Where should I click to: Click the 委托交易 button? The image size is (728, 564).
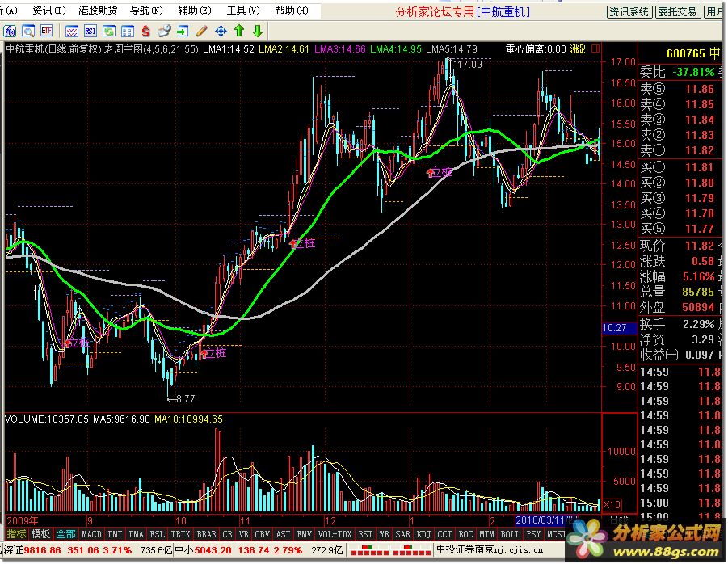[678, 12]
